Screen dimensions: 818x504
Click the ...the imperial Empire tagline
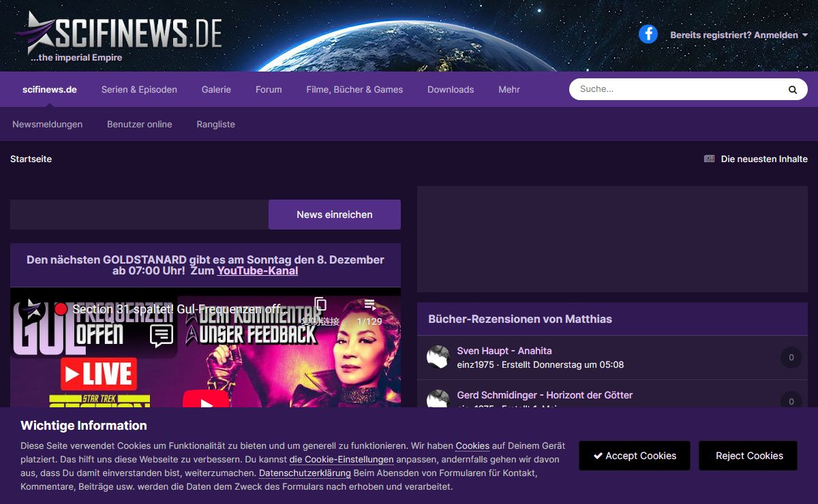tap(76, 58)
